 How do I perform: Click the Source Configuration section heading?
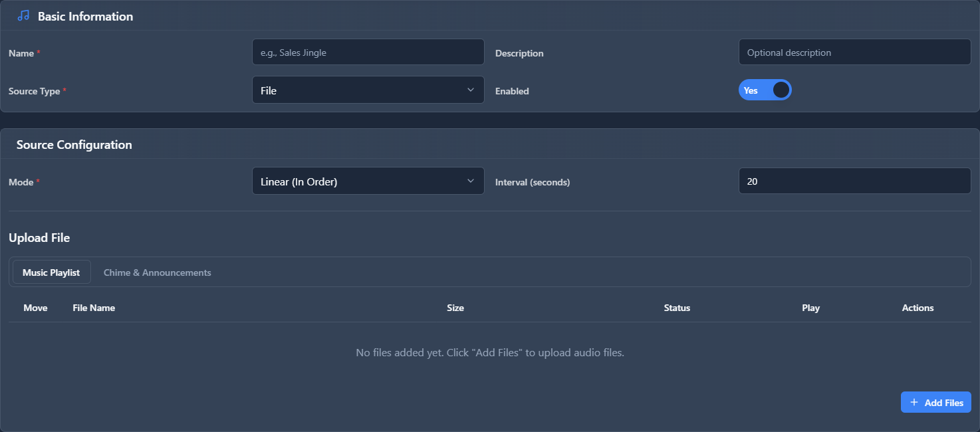pyautogui.click(x=74, y=145)
